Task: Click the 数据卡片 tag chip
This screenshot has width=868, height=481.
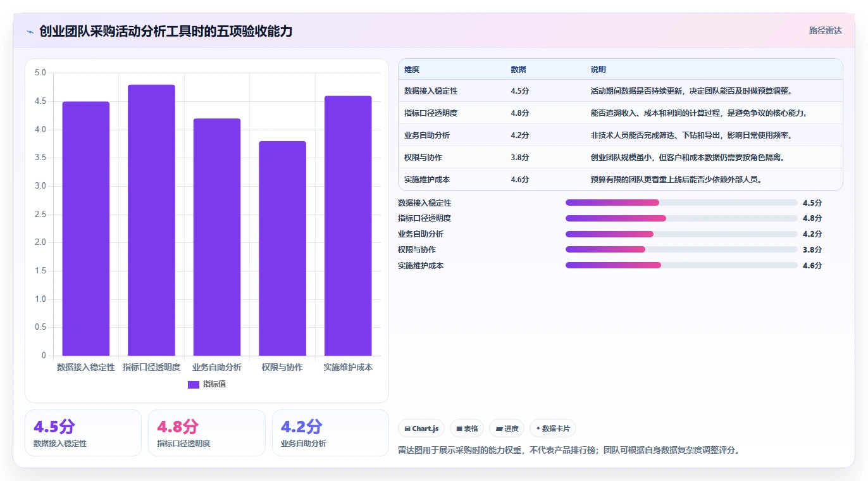Action: coord(553,428)
